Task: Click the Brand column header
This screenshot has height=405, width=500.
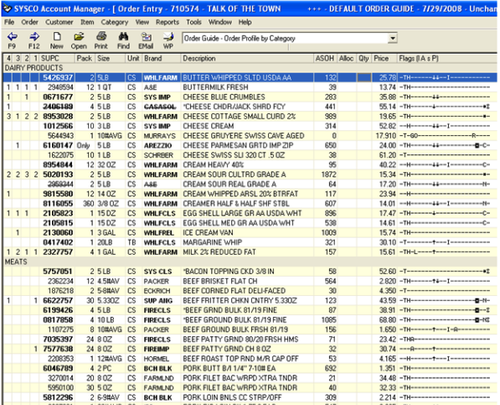Action: pos(161,58)
